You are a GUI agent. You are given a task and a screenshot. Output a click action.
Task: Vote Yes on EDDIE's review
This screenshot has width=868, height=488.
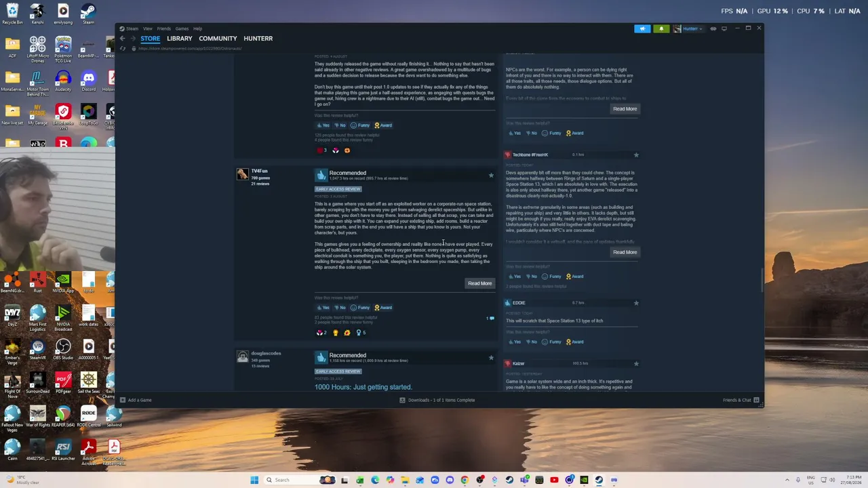pos(514,342)
